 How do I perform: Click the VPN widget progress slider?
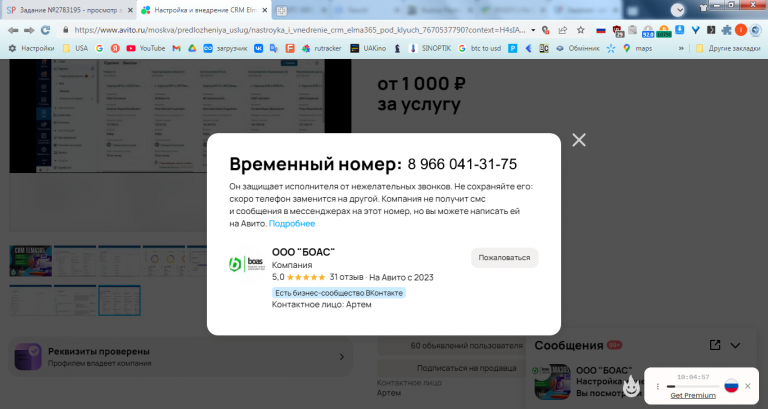(x=693, y=386)
